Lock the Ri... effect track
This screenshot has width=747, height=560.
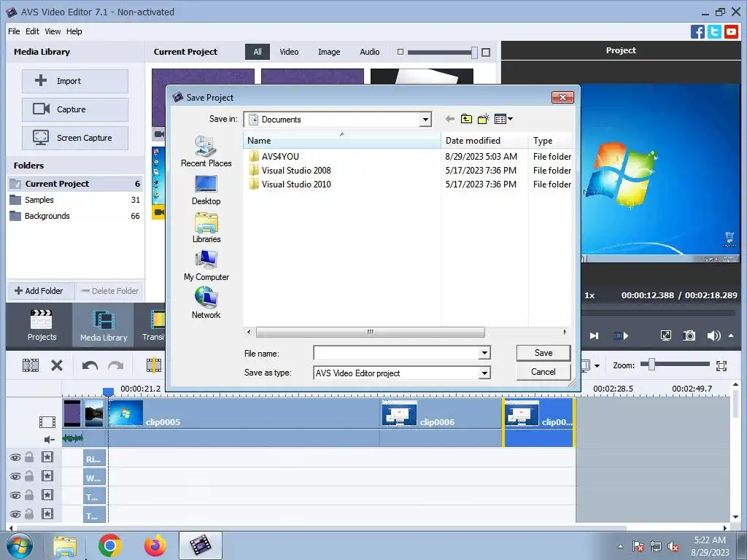(29, 456)
